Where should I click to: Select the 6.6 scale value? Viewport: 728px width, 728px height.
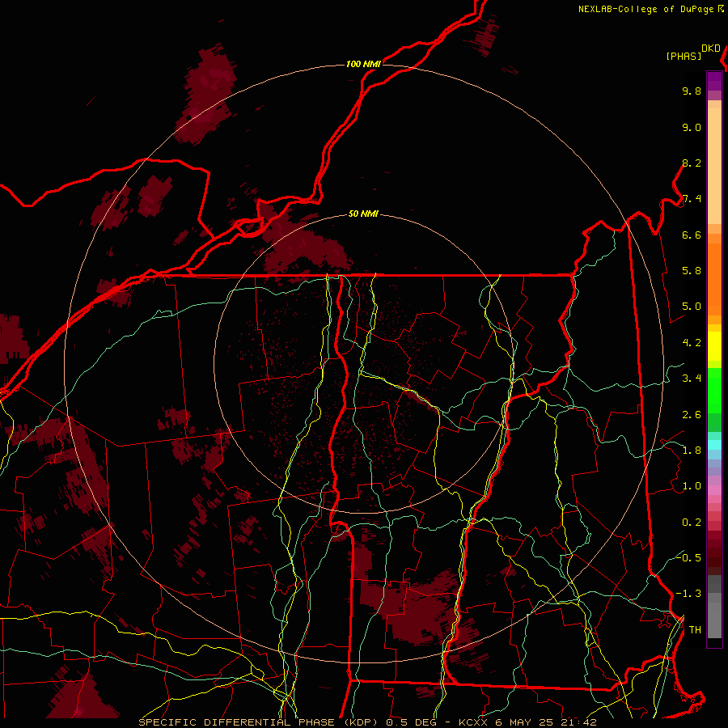point(692,235)
